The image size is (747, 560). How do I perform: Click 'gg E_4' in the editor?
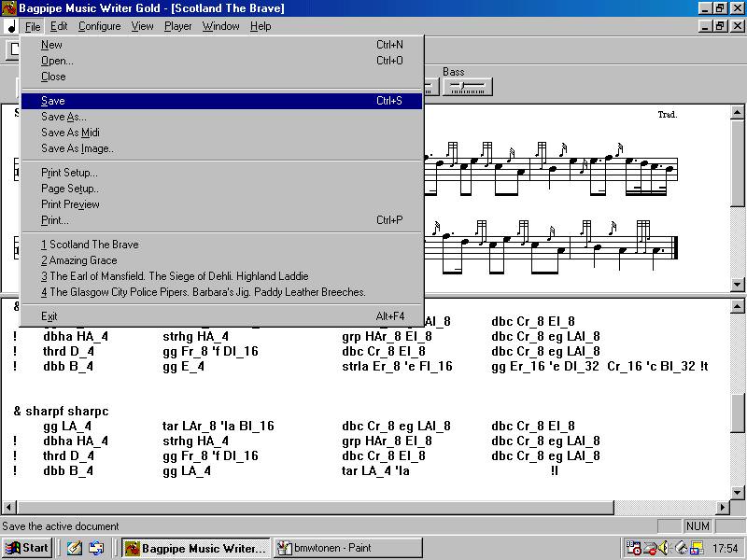(183, 366)
